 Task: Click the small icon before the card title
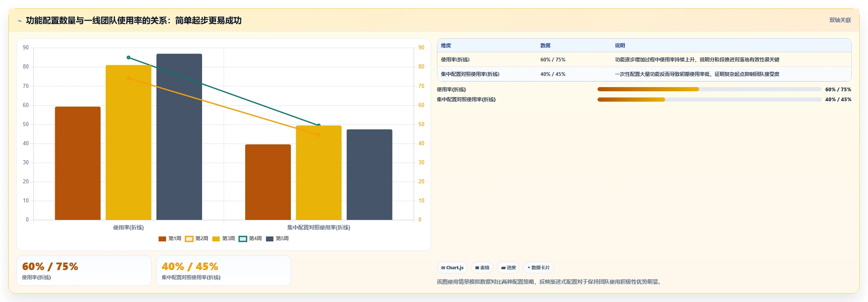coord(20,21)
